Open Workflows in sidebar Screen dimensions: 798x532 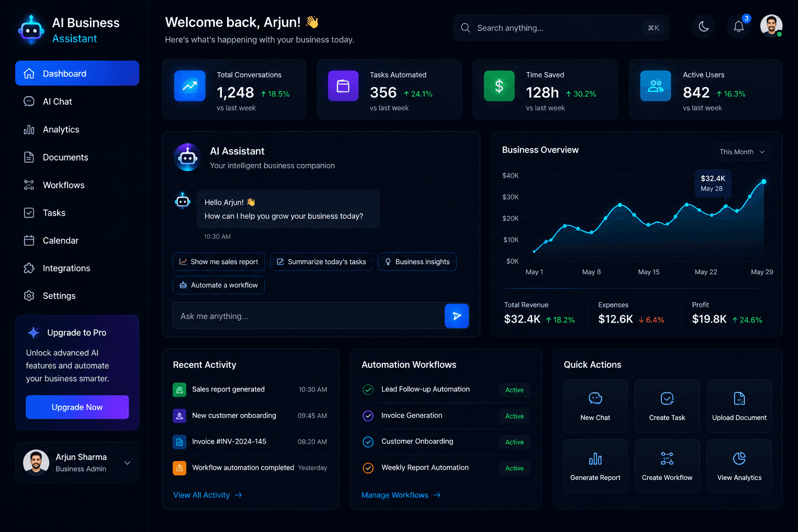click(x=77, y=185)
